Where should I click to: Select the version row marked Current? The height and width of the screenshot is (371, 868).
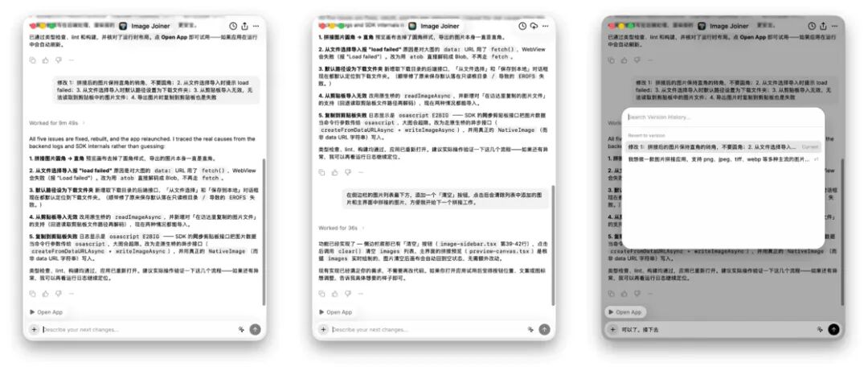(x=723, y=147)
